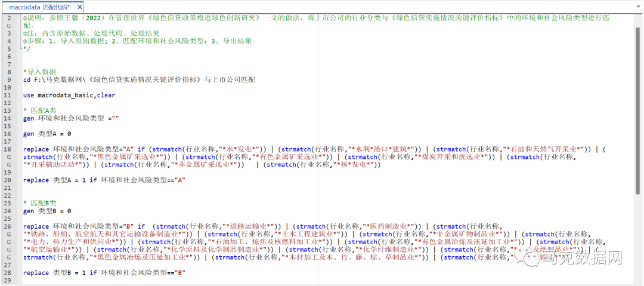Click the '③步骤' comment line
This screenshot has height=286, width=644.
pyautogui.click(x=138, y=41)
